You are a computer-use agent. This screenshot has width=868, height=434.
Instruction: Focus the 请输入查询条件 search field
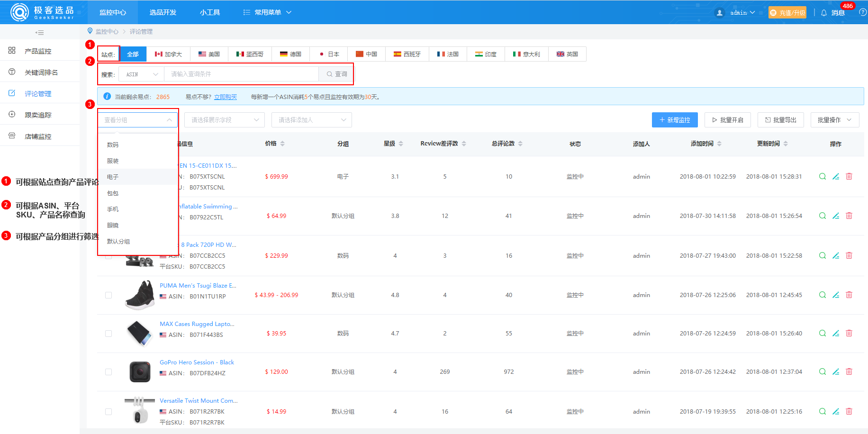pos(242,74)
